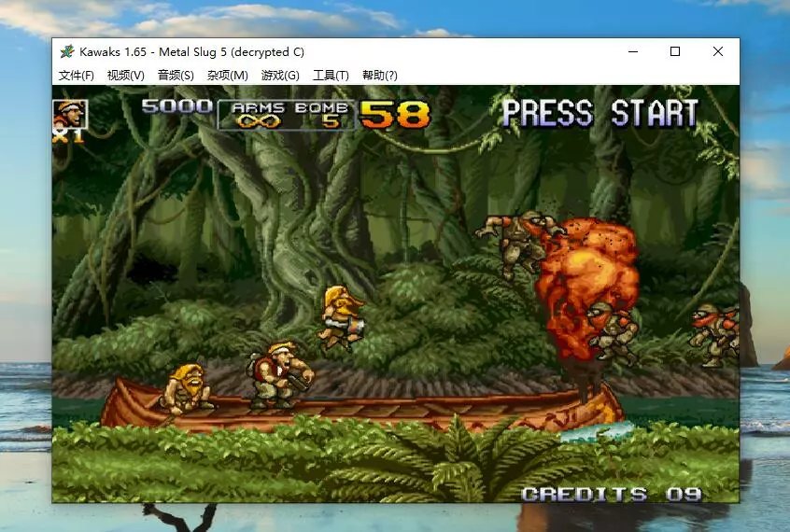Maximize the Kawaks emulator window

pyautogui.click(x=675, y=52)
